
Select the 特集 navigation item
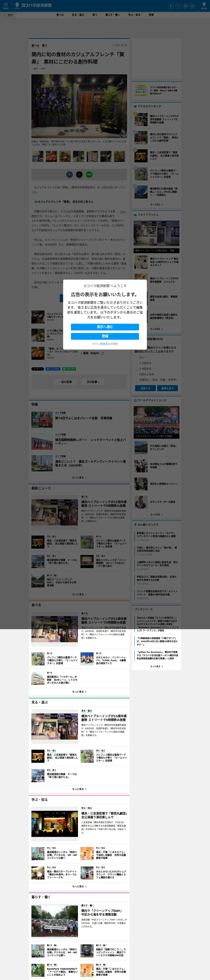[x=151, y=15]
